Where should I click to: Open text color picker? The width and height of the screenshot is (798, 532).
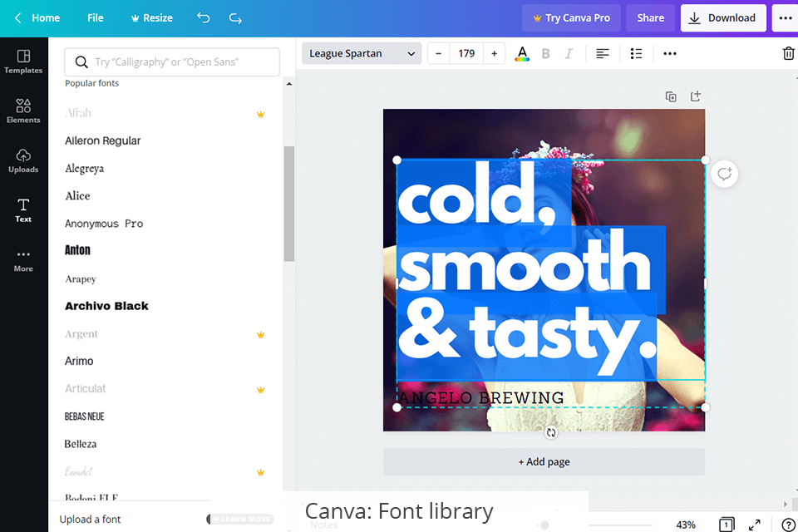tap(522, 53)
